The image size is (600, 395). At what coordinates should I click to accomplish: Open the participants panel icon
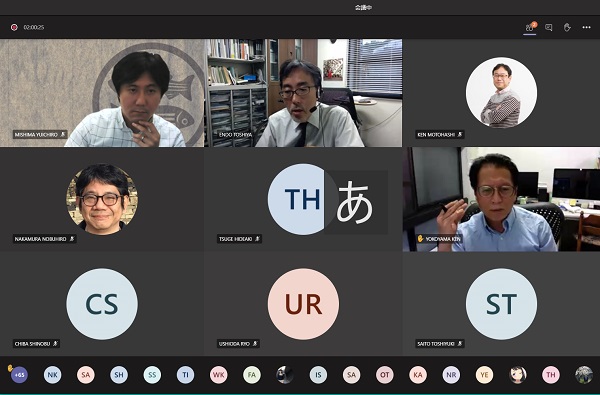[x=530, y=28]
